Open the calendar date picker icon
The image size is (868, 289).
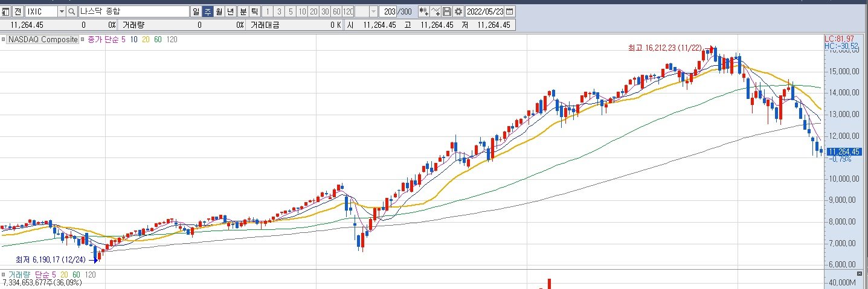tap(510, 11)
